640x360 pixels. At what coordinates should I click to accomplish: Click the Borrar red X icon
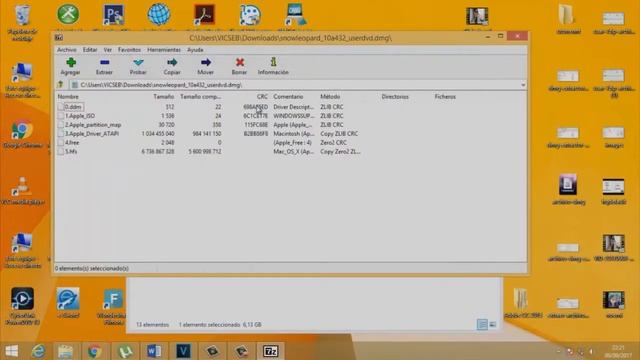coord(240,62)
